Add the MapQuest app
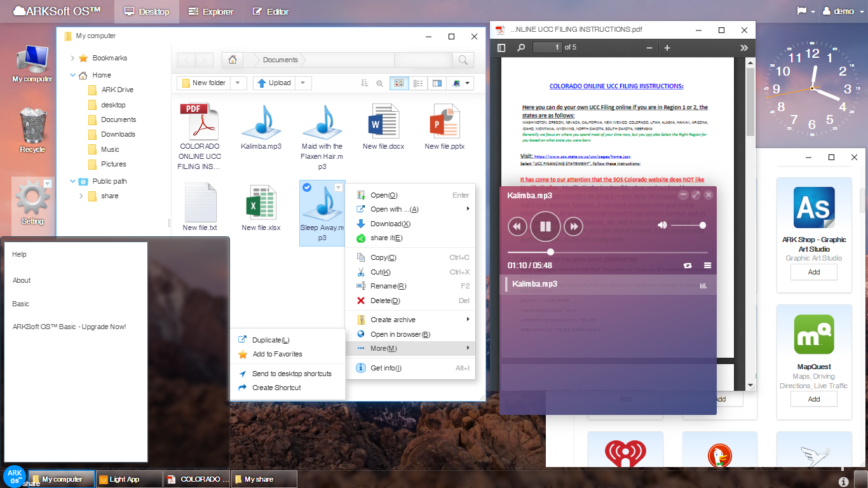The image size is (868, 488). pos(813,399)
